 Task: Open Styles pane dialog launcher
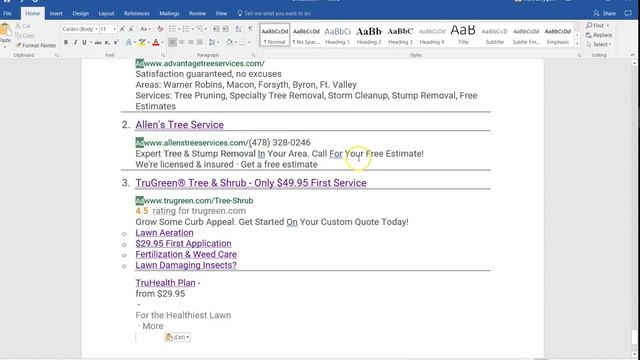(x=579, y=55)
